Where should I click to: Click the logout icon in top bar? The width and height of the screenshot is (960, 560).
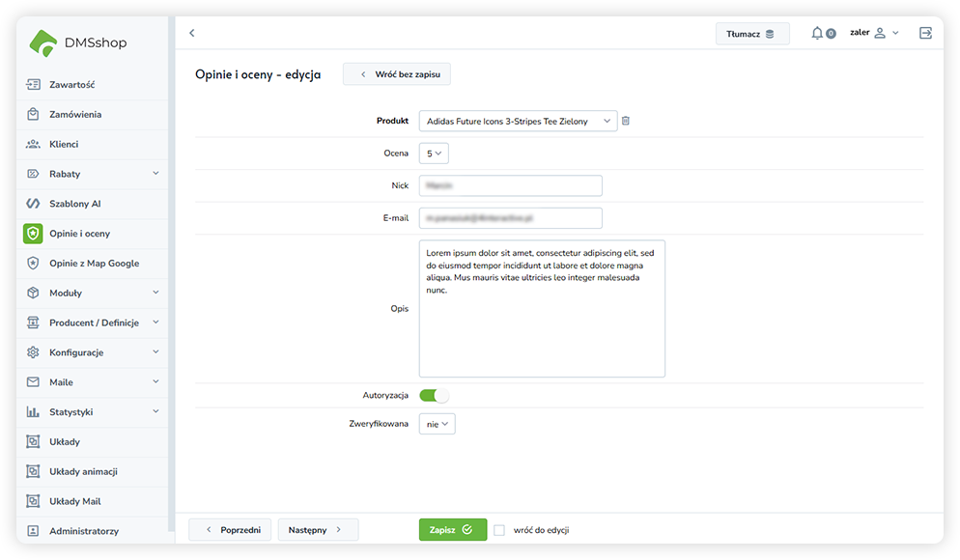pyautogui.click(x=925, y=33)
